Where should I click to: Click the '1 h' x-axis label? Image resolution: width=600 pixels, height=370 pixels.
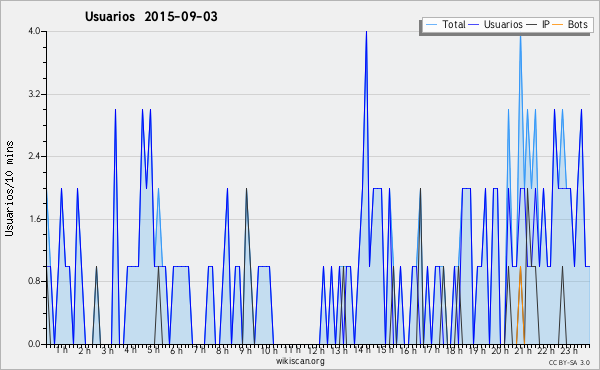click(x=62, y=350)
